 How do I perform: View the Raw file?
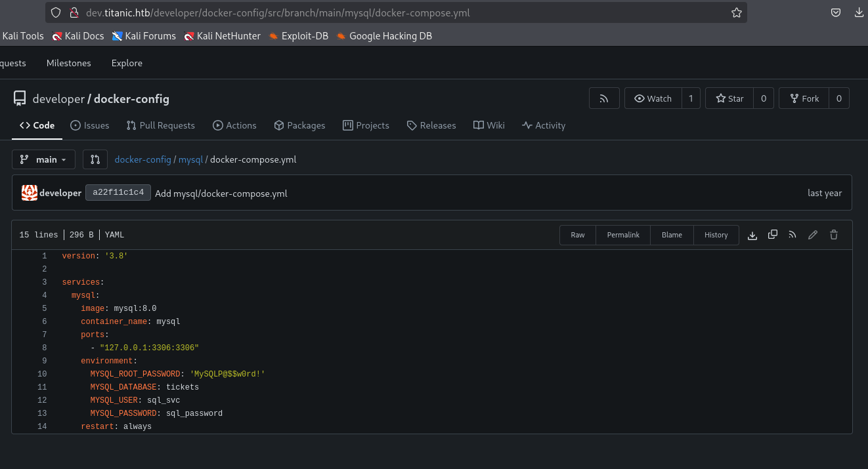(578, 235)
